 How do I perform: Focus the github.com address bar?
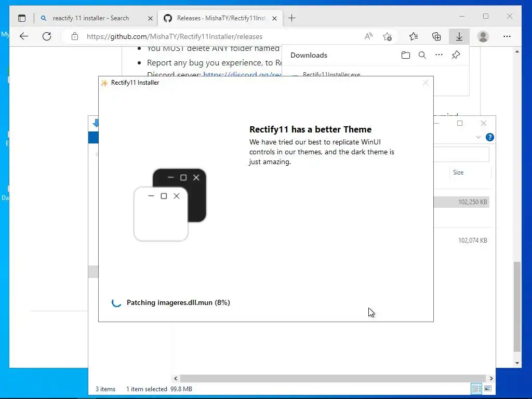(x=175, y=37)
